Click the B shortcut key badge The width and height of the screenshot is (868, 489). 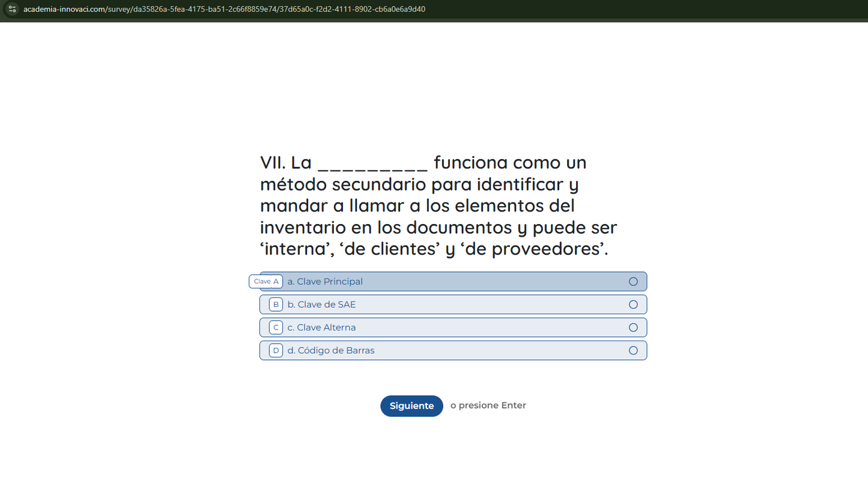(276, 304)
